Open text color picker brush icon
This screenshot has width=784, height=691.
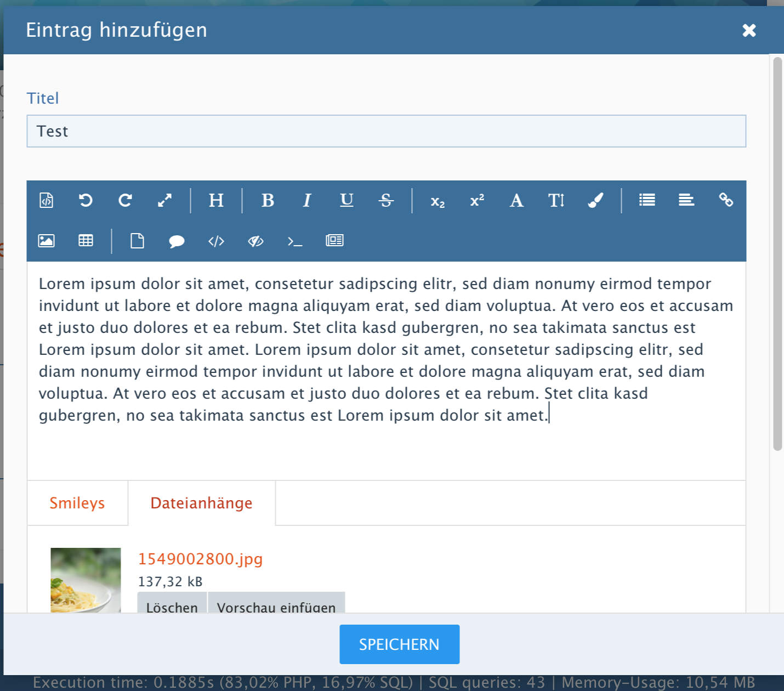click(595, 200)
